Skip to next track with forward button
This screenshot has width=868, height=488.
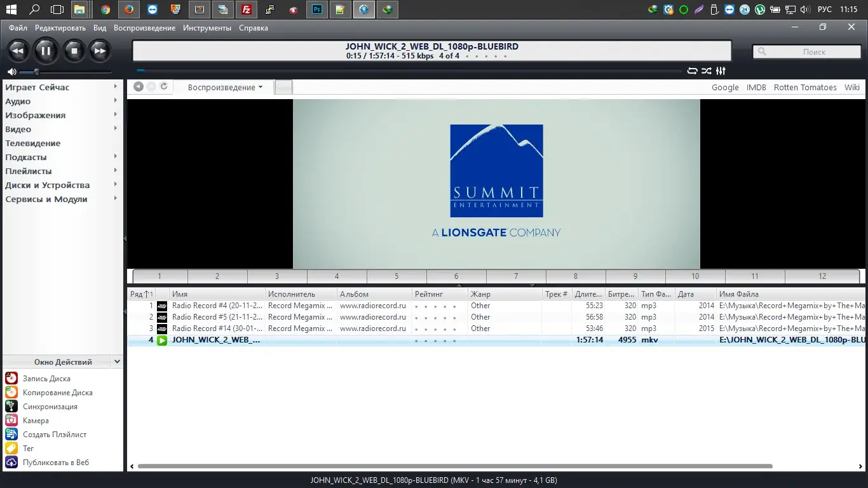click(100, 51)
